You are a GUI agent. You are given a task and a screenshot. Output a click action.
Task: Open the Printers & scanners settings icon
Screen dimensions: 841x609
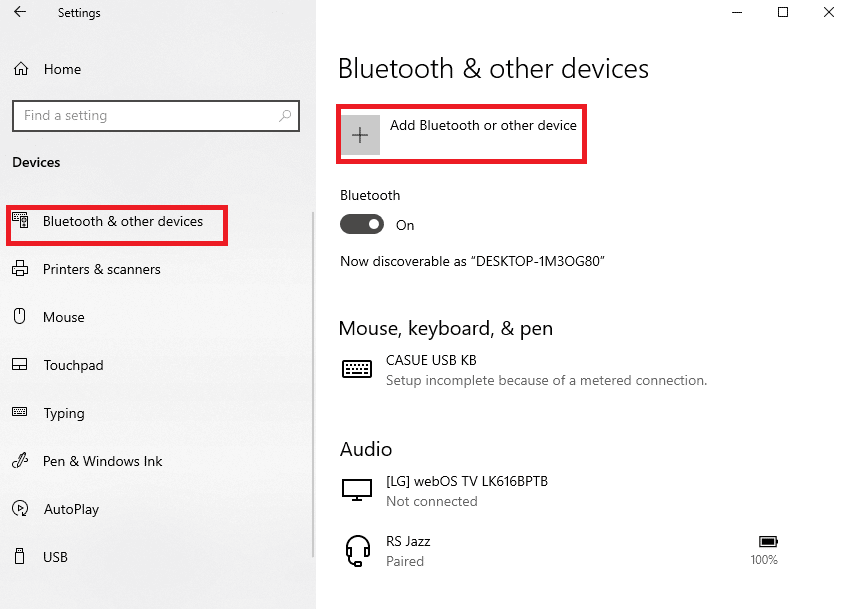(19, 269)
